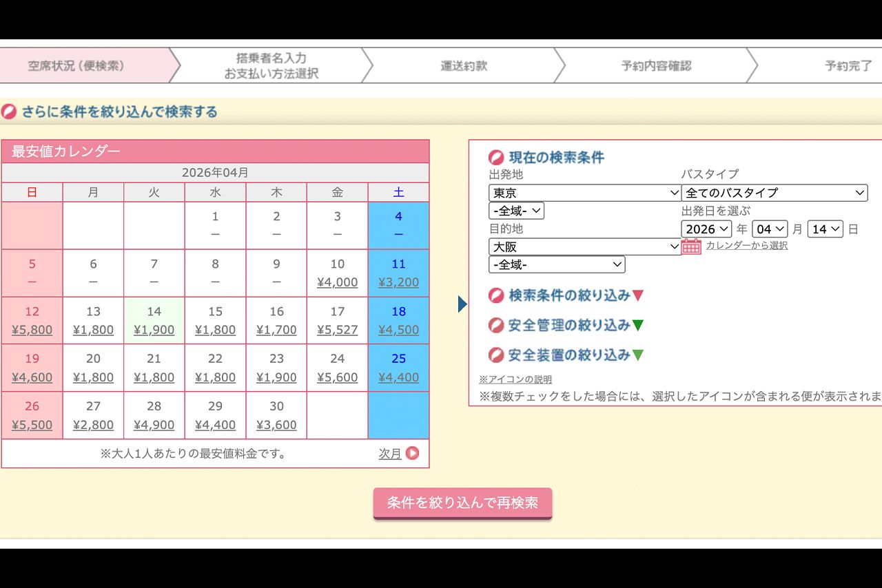
Task: Open the 次月 next month link
Action: coord(390,454)
